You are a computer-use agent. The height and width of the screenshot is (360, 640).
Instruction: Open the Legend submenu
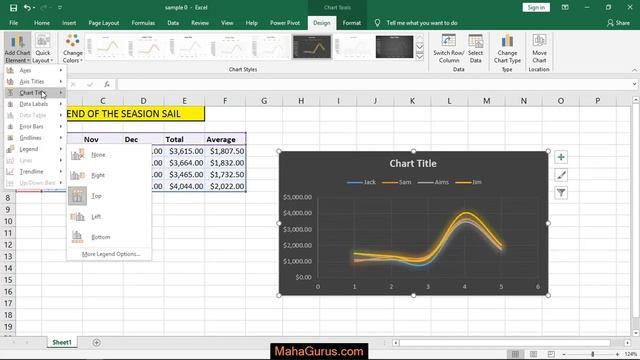35,149
